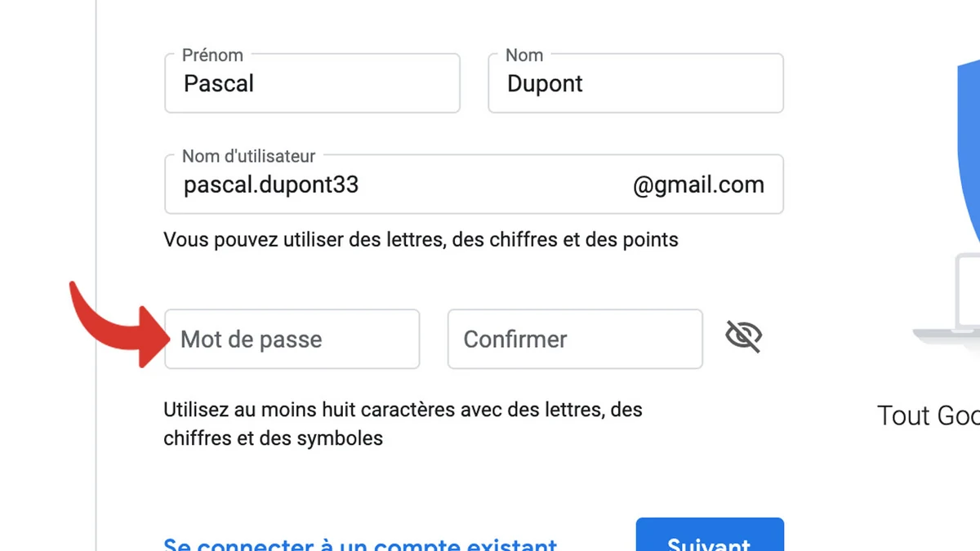
Task: Toggle password visibility with the eye icon
Action: pos(743,335)
